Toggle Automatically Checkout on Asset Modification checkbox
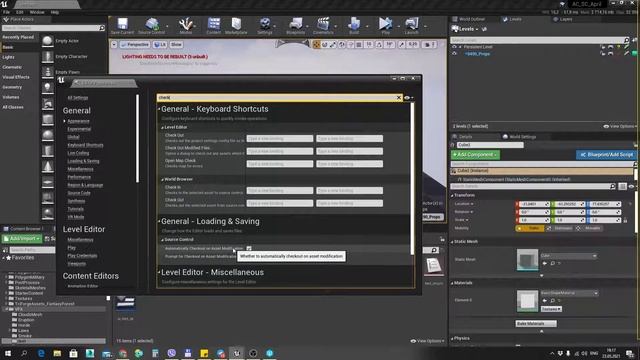Image resolution: width=640 pixels, height=360 pixels. pyautogui.click(x=249, y=248)
